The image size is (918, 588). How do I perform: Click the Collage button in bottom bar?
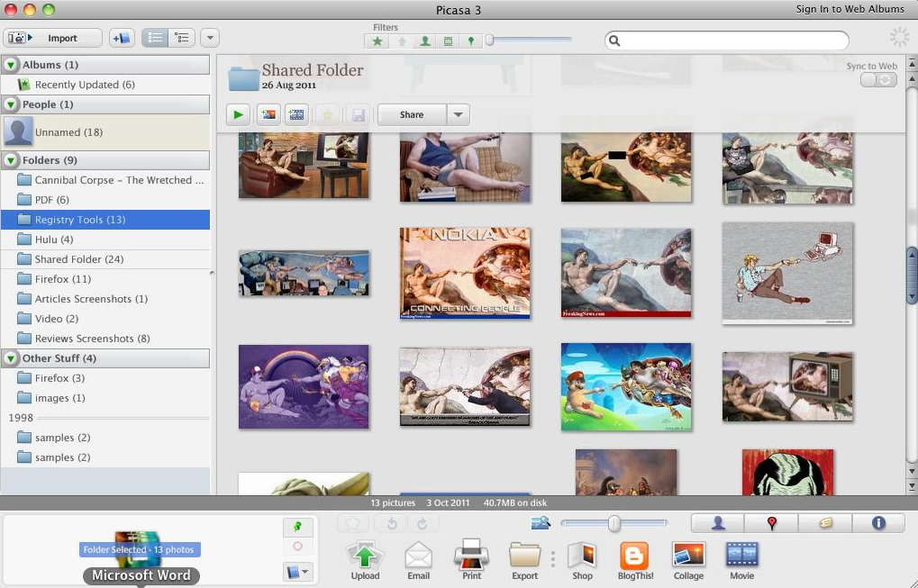click(688, 560)
